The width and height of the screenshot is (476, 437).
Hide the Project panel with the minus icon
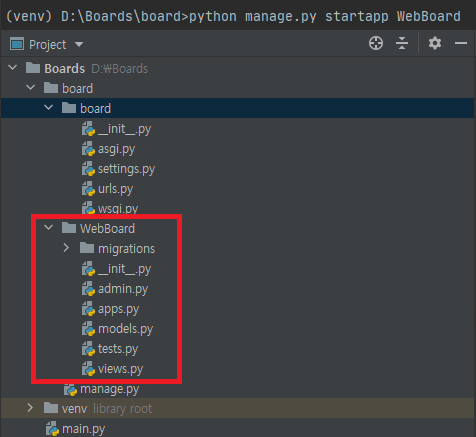click(x=461, y=43)
